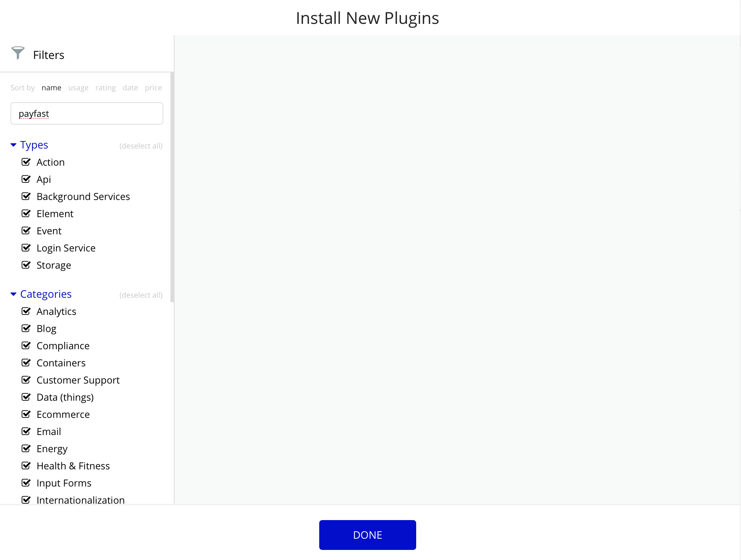Sort plugins by price
This screenshot has height=560, width=741.
pos(153,88)
